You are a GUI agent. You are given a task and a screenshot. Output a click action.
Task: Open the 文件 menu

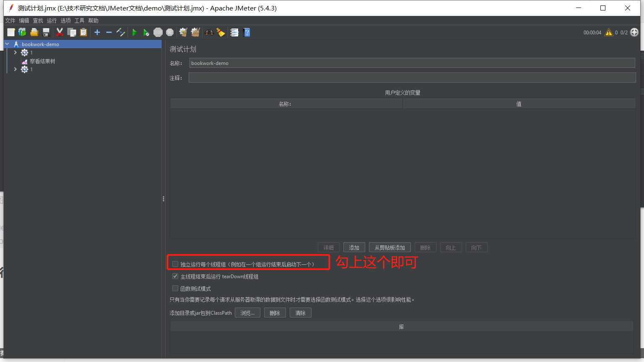point(10,21)
